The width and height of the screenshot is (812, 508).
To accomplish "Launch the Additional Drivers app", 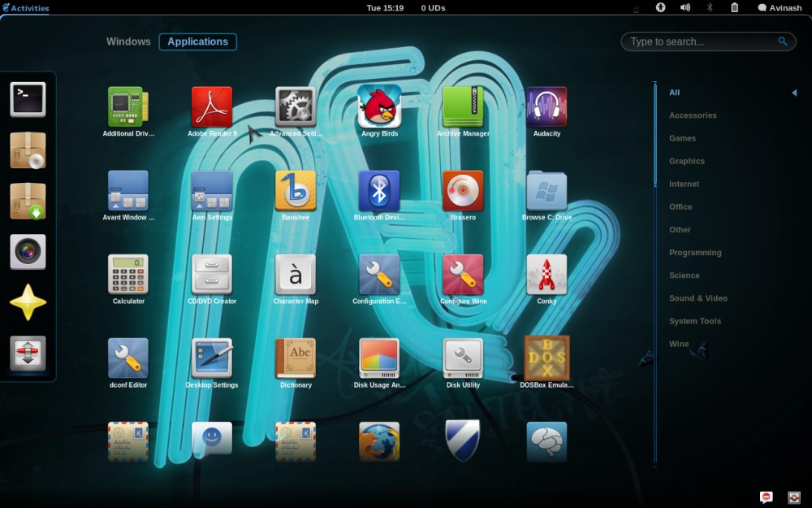I will click(128, 106).
